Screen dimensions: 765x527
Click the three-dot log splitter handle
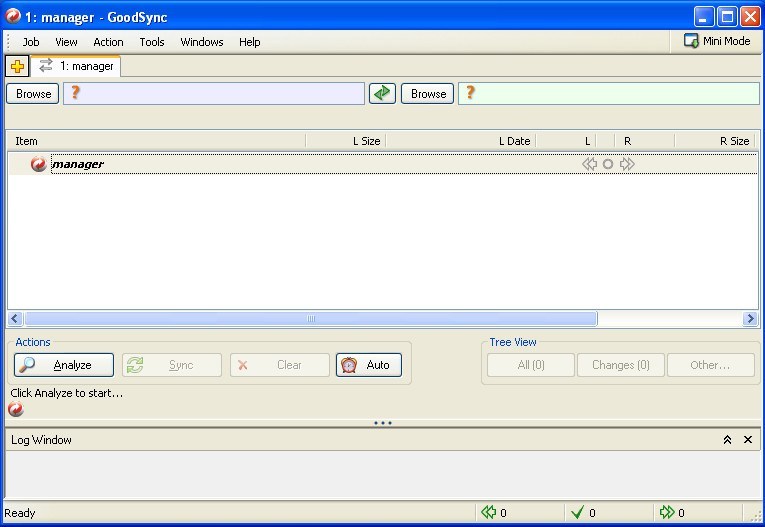[x=383, y=423]
